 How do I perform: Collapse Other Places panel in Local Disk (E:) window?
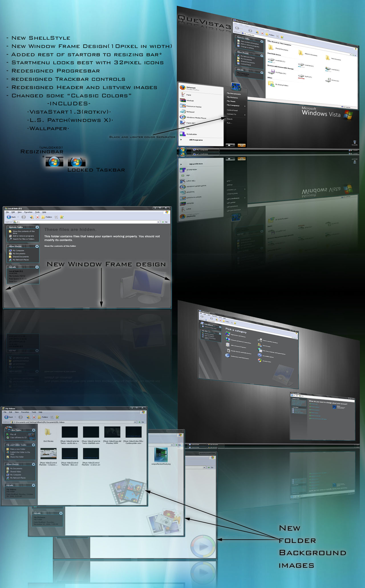point(37,246)
